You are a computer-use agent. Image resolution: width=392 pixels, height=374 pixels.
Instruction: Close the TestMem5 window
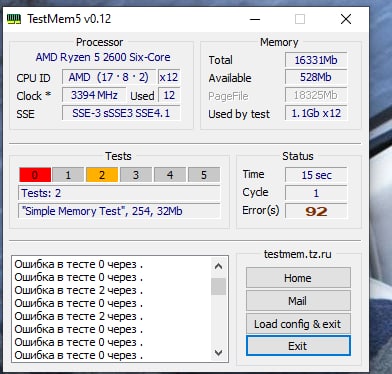[346, 19]
